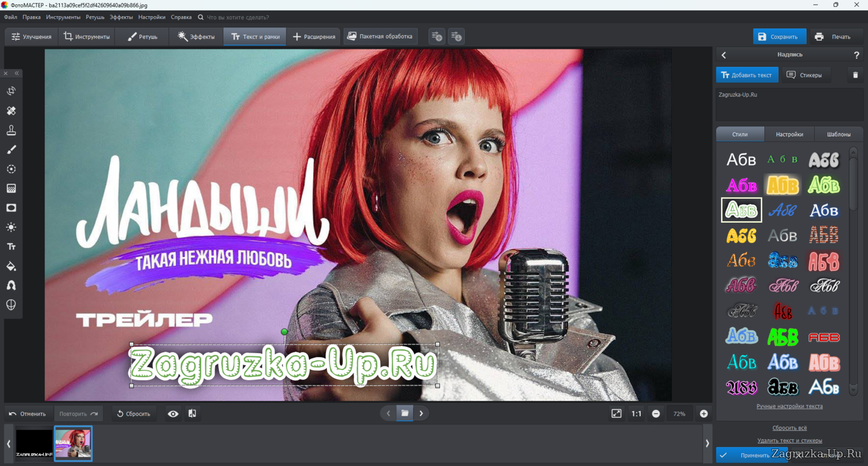Pick the stamp tool in left toolbar
Image resolution: width=868 pixels, height=466 pixels.
tap(11, 130)
